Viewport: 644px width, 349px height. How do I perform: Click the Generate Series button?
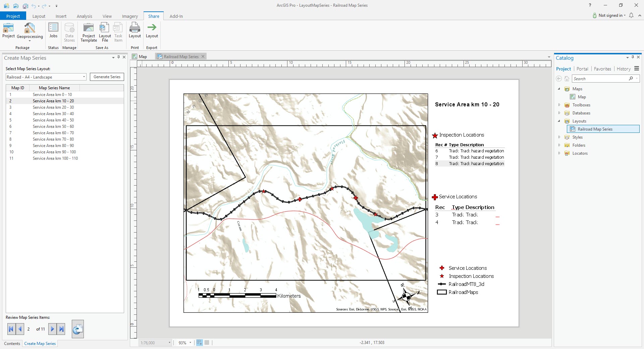tap(107, 77)
